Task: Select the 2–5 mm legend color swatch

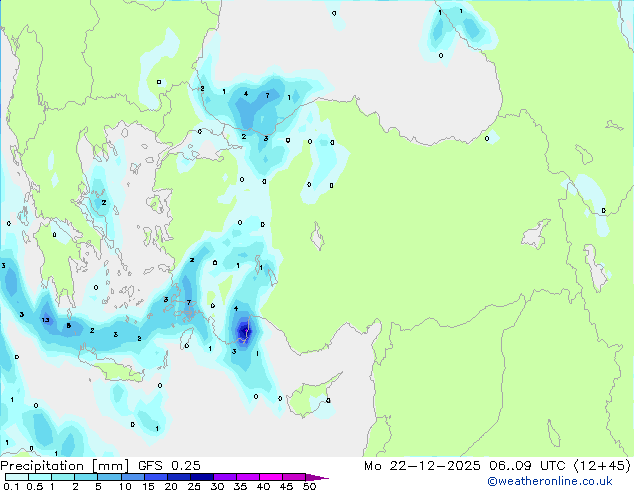Action: point(86,477)
